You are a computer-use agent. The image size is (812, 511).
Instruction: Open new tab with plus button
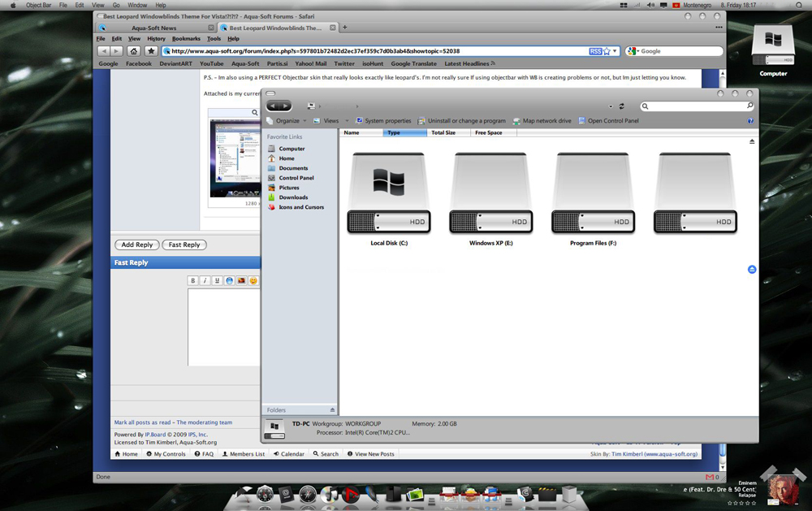pos(345,28)
